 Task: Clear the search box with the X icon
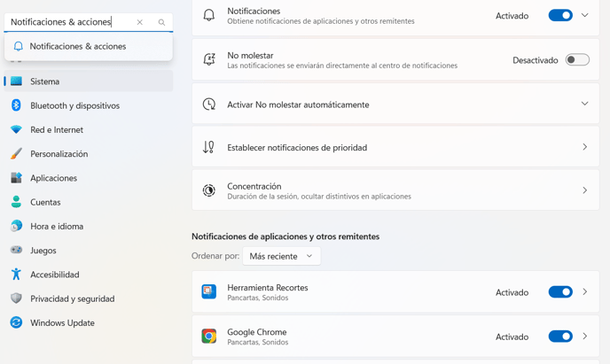point(140,22)
